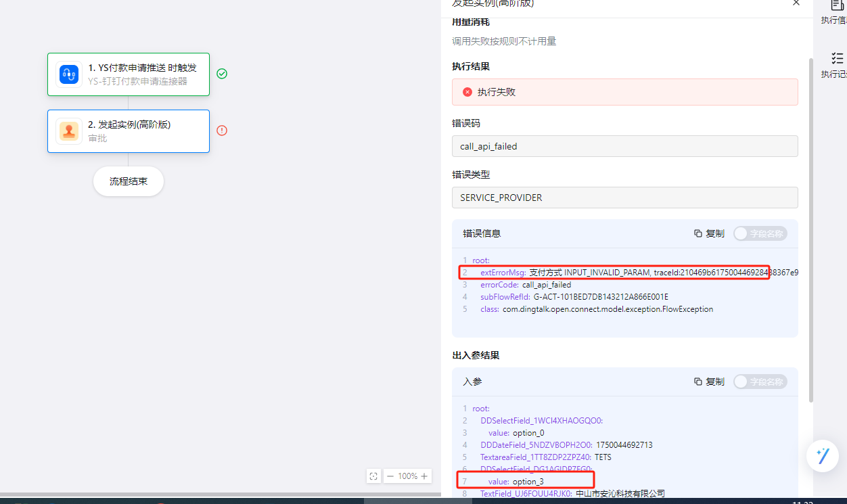847x504 pixels.
Task: Select the YS付款申请推送 trigger node
Action: click(x=129, y=74)
